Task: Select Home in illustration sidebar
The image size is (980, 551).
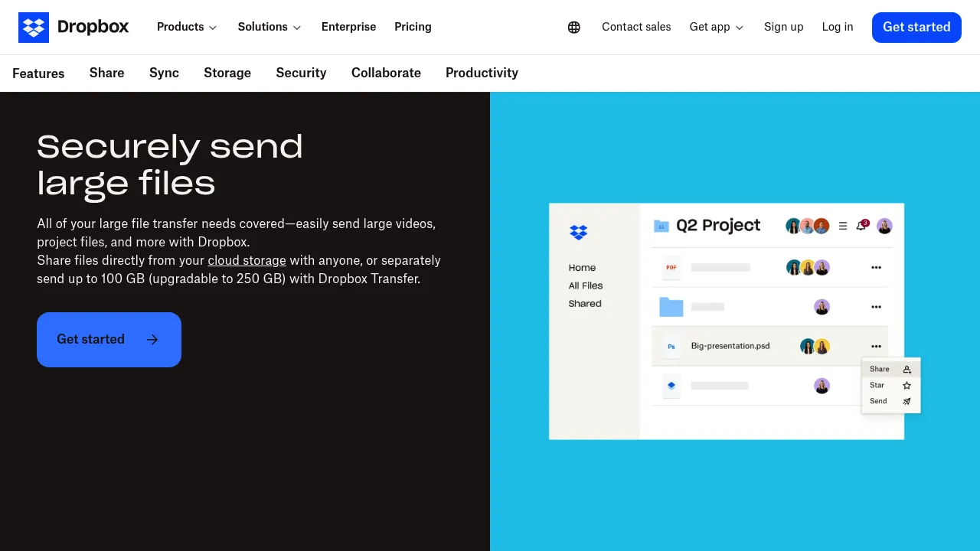Action: pos(582,268)
